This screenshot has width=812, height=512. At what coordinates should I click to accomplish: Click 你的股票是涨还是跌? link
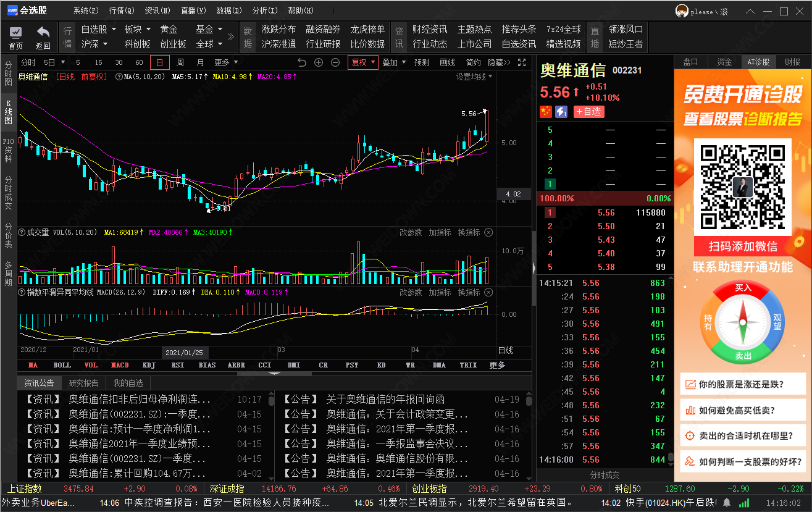[x=743, y=384]
